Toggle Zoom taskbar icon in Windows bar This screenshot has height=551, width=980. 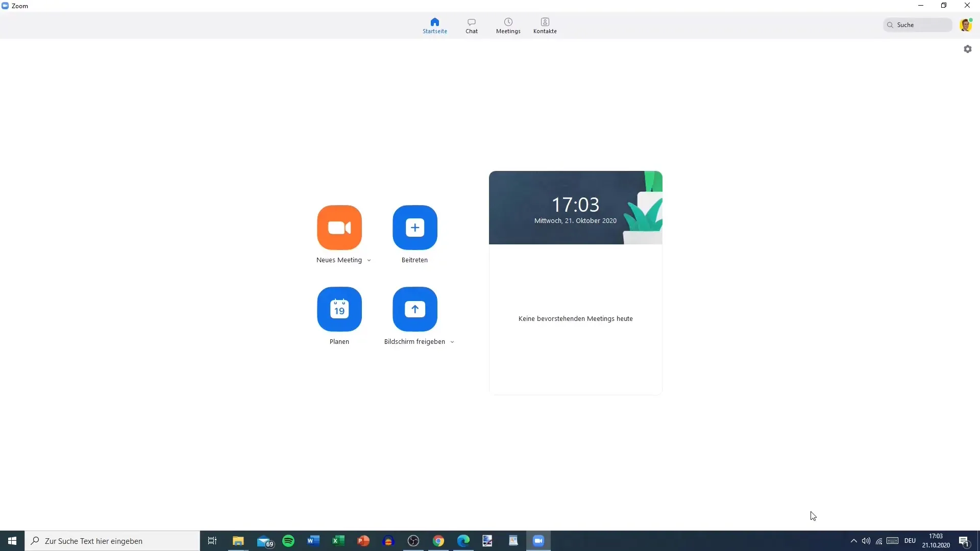538,540
